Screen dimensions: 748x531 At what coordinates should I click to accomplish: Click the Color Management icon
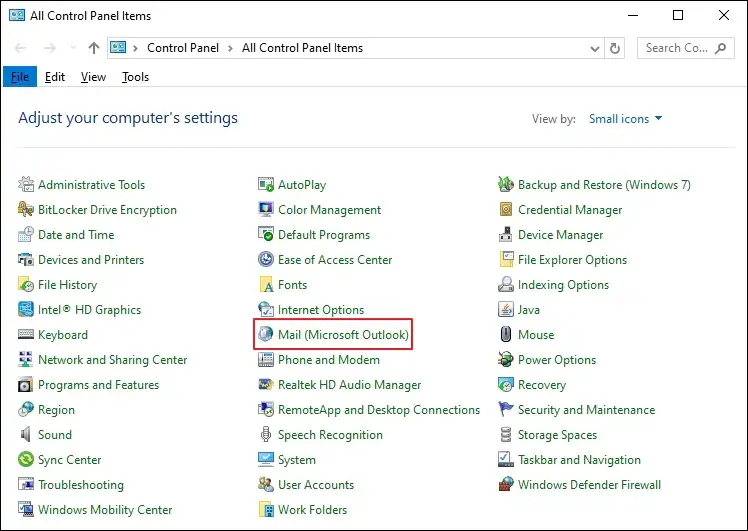pos(266,209)
